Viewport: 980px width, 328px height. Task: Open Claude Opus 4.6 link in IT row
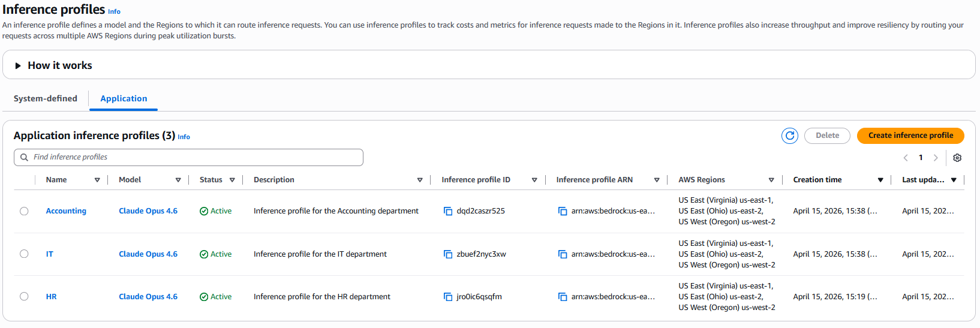148,254
